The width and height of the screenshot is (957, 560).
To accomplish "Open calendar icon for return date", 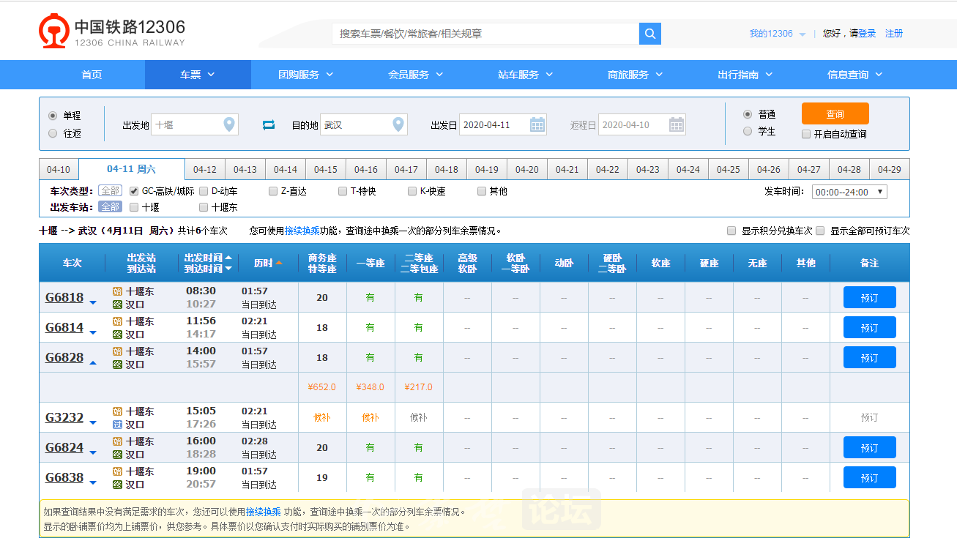I will coord(677,124).
